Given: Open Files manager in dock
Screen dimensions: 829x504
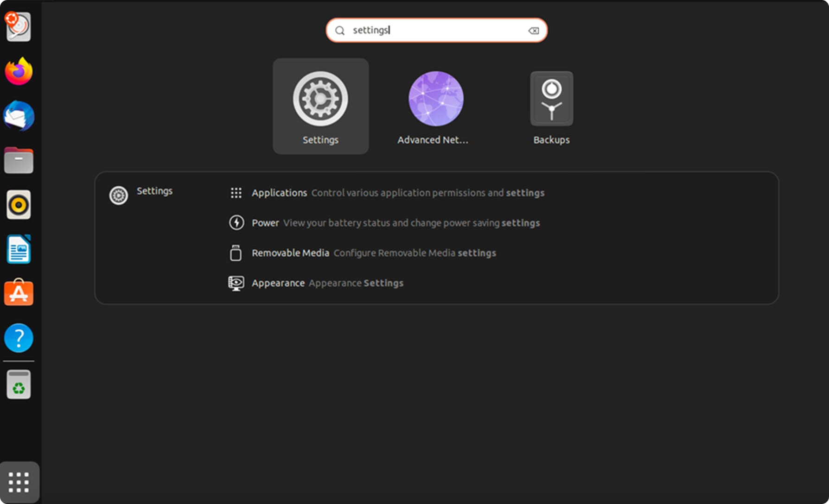Looking at the screenshot, I should coord(19,160).
